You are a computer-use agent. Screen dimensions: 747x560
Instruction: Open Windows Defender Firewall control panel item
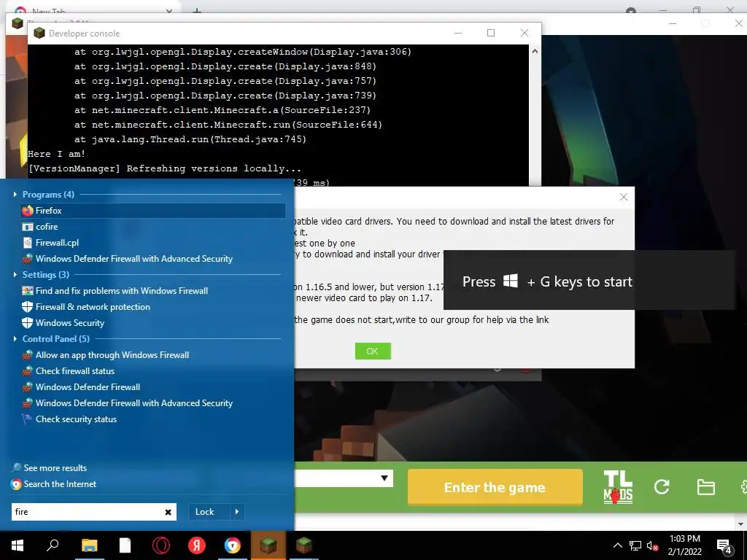(81, 387)
